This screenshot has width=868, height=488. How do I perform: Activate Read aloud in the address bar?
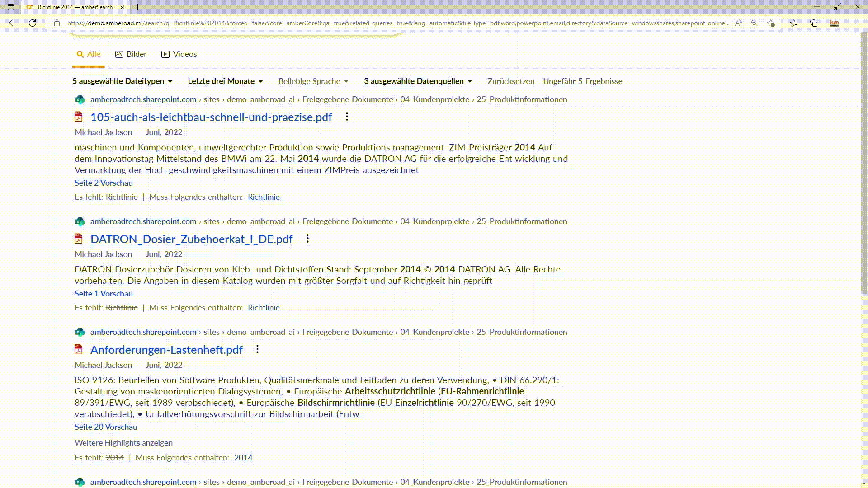[738, 23]
